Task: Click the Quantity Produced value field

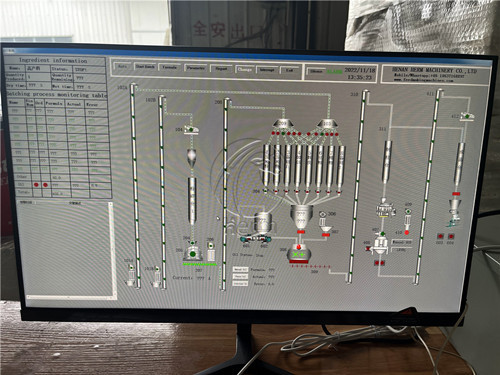Action: [x=38, y=77]
